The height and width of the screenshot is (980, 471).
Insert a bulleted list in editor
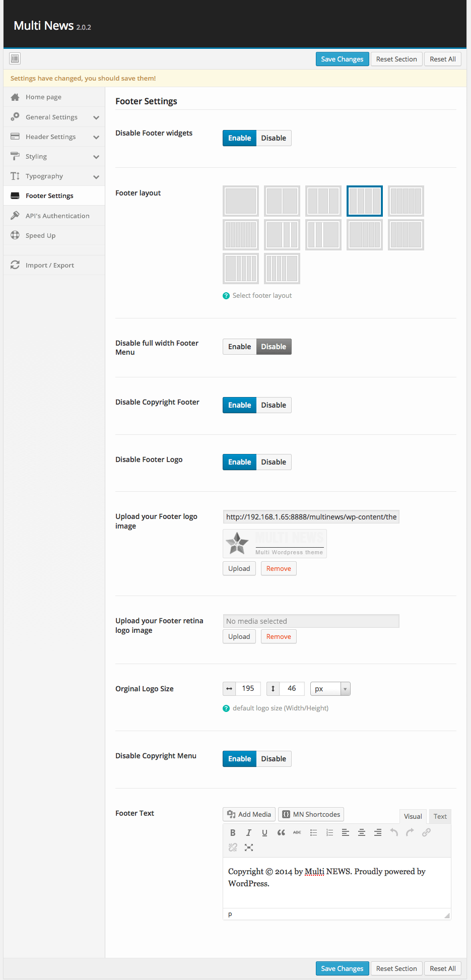pyautogui.click(x=313, y=833)
